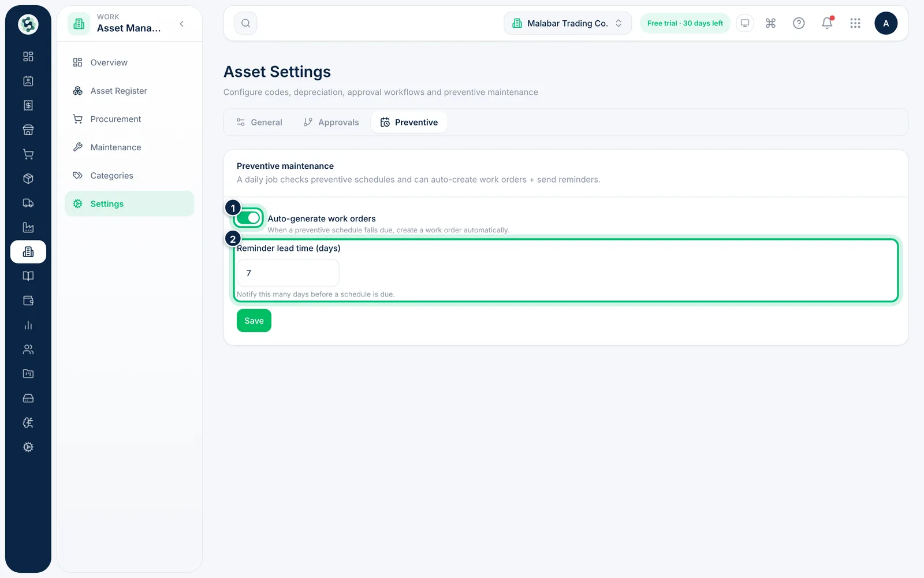Screen dimensions: 924x578
Task: Open notifications bell icon
Action: [x=827, y=23]
